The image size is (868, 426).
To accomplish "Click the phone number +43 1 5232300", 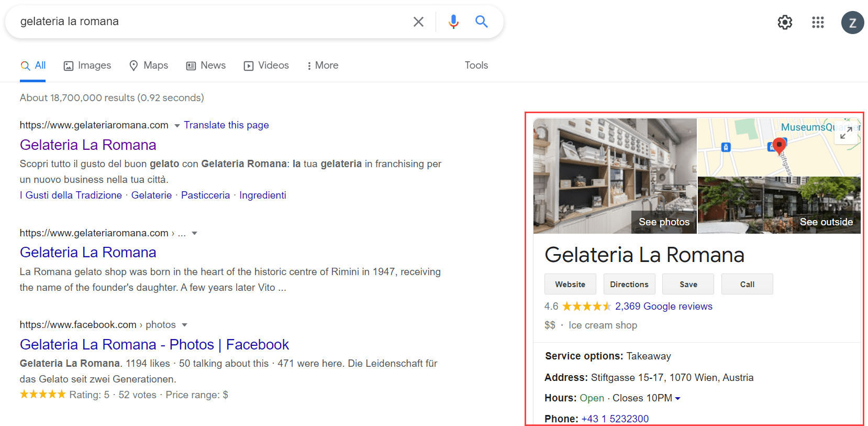I will click(615, 419).
